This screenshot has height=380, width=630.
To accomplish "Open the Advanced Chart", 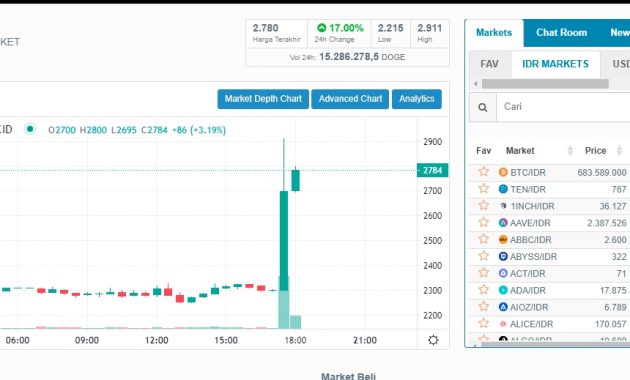I will [350, 99].
